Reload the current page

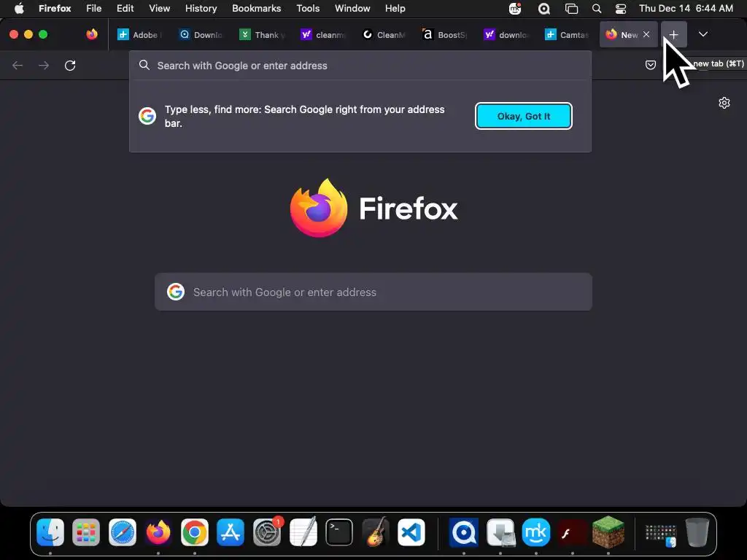pos(70,65)
